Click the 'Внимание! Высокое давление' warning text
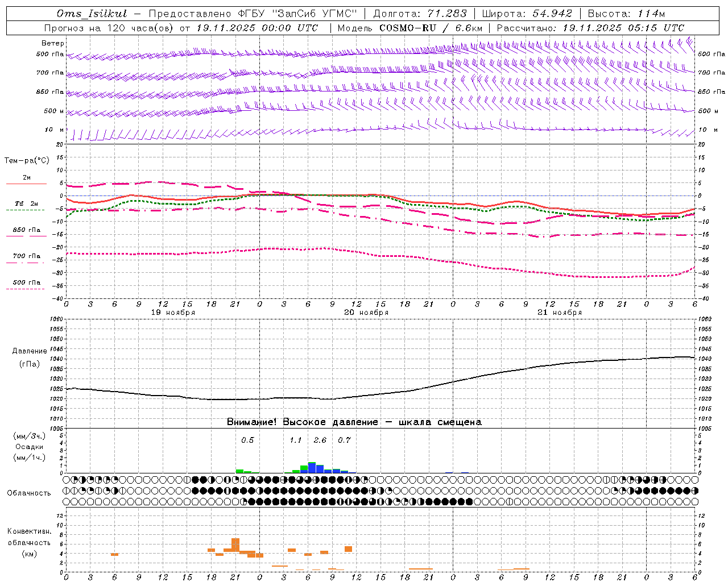This screenshot has height=582, width=728. [303, 422]
